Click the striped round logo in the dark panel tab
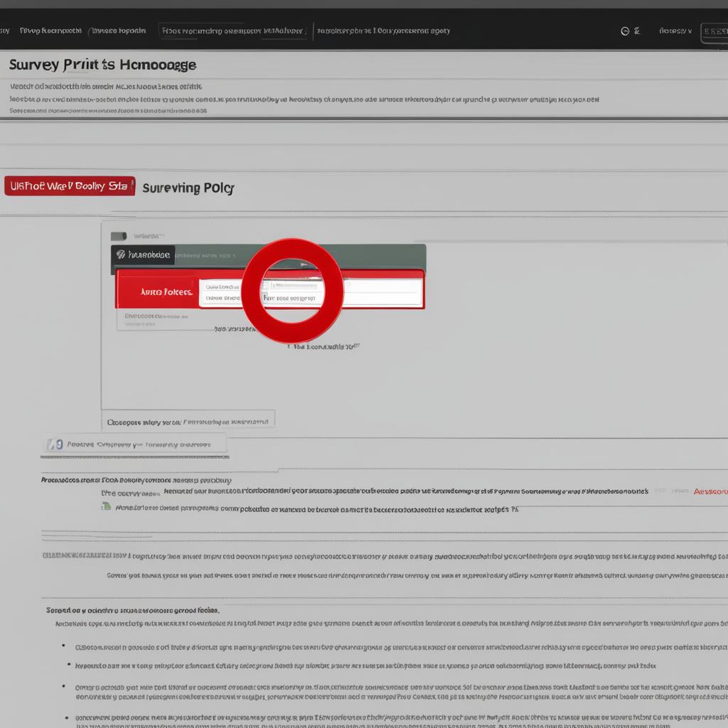 coord(121,255)
